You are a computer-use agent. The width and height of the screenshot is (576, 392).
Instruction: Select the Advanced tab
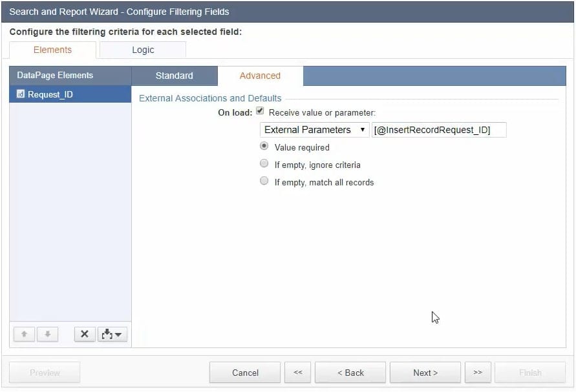point(260,76)
